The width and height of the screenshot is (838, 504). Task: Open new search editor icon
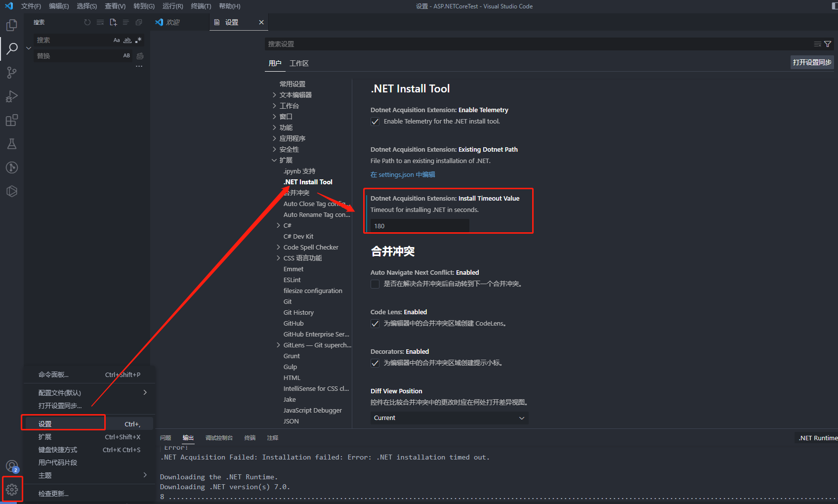point(113,22)
